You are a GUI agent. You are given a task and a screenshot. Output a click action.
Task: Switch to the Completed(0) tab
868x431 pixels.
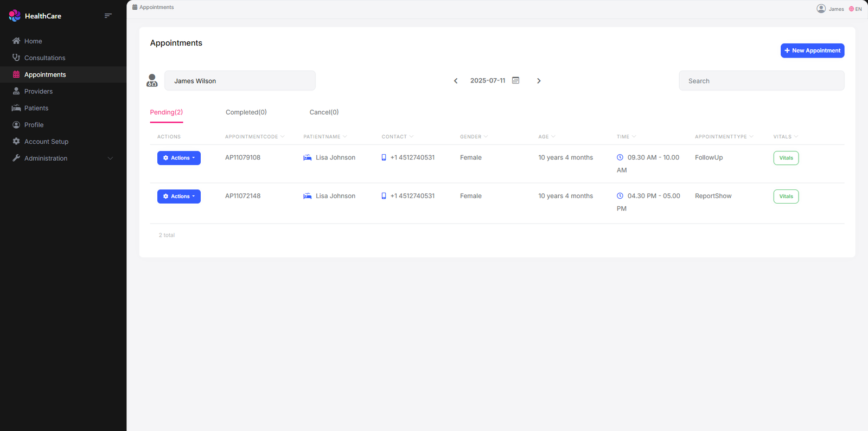click(246, 112)
